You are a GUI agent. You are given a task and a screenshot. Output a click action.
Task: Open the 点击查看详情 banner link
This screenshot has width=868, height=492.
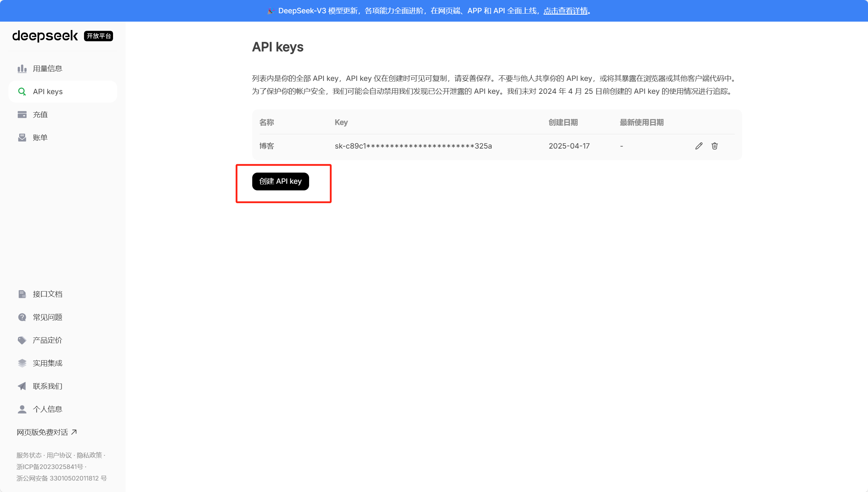pos(565,11)
